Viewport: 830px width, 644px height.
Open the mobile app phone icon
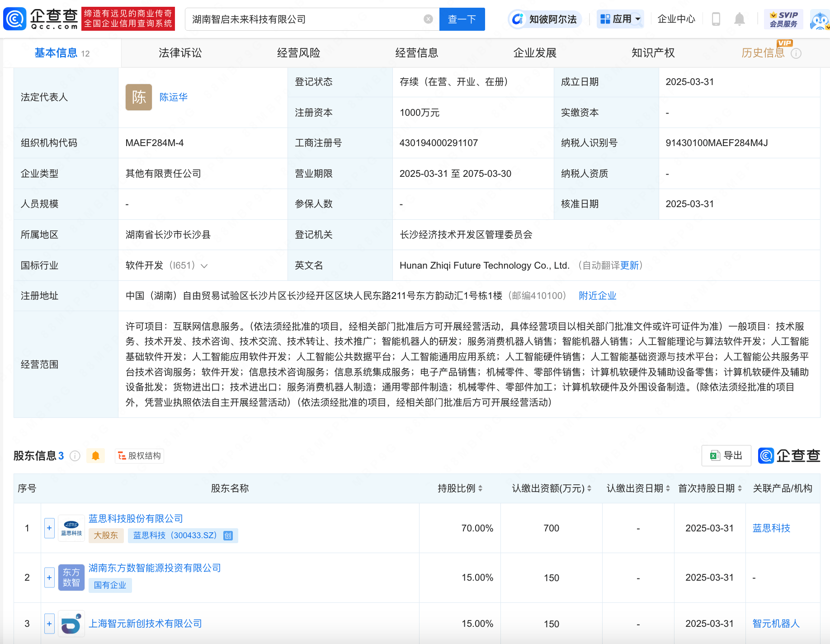tap(716, 19)
